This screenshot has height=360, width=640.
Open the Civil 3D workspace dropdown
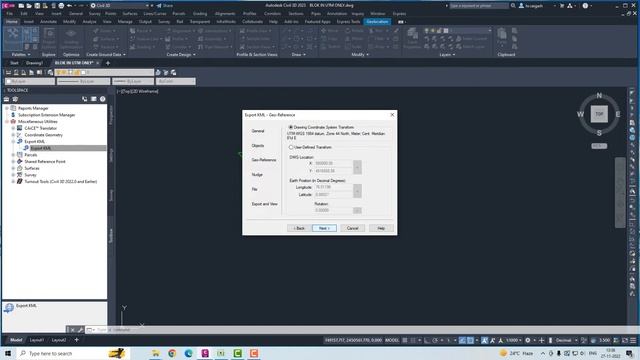[x=120, y=6]
